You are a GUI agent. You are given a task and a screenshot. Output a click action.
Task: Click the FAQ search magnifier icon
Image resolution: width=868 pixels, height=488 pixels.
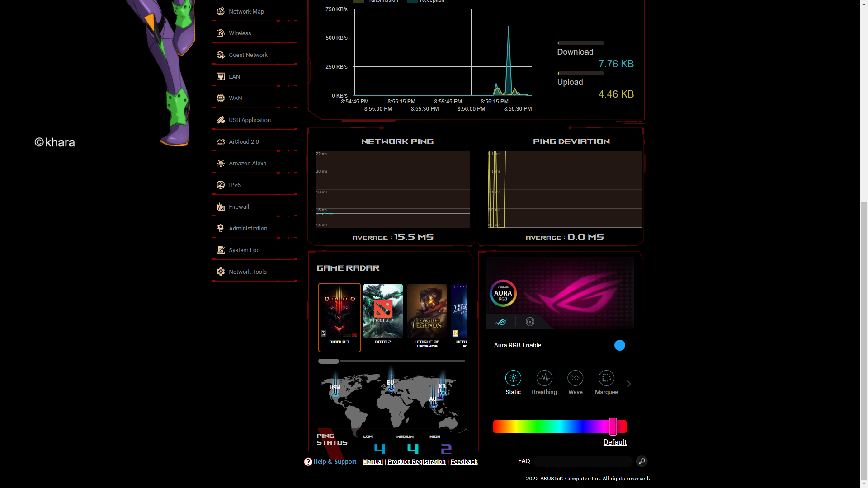tap(642, 461)
